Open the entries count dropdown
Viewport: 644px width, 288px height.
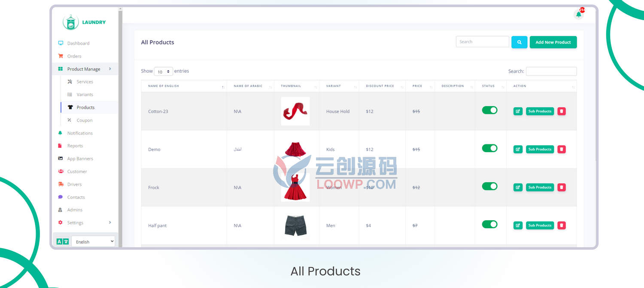[x=164, y=72]
